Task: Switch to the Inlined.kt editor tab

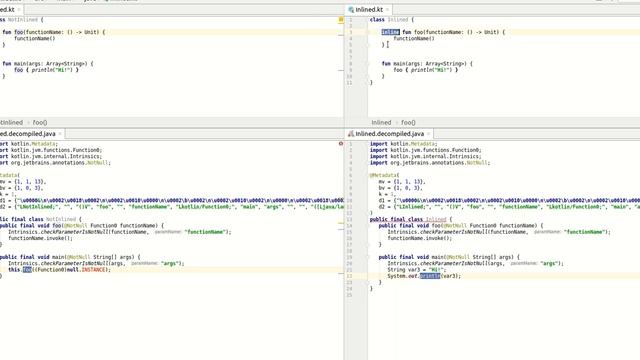Action: [x=369, y=9]
